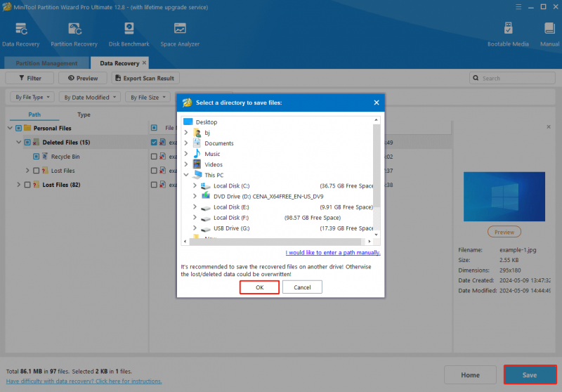
Task: Select USB Drive (G:) in directory tree
Action: 231,228
